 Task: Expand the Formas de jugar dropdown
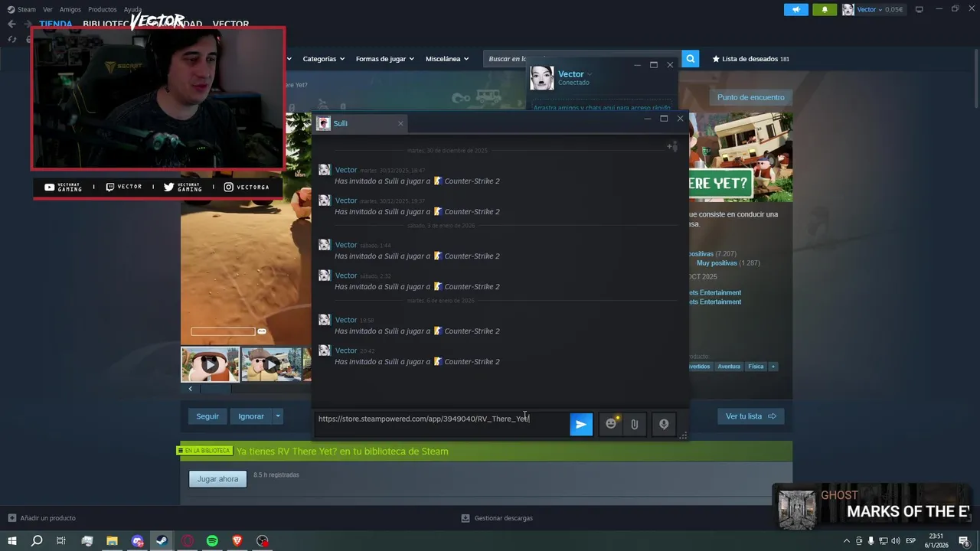click(x=384, y=59)
